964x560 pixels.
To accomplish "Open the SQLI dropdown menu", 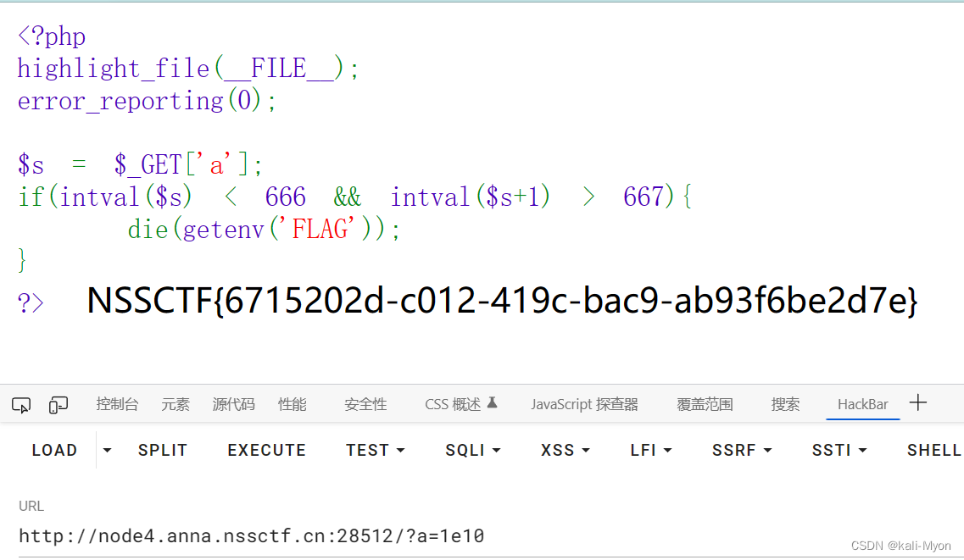I will click(x=473, y=450).
